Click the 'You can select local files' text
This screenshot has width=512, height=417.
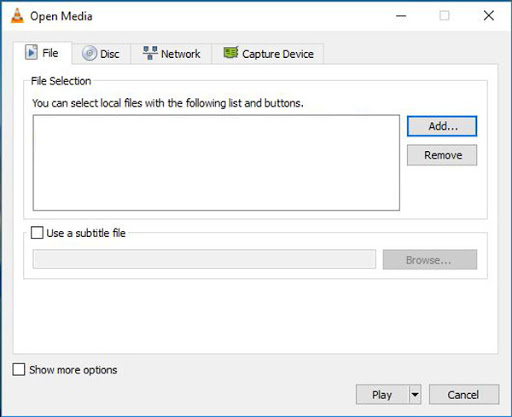tap(168, 103)
